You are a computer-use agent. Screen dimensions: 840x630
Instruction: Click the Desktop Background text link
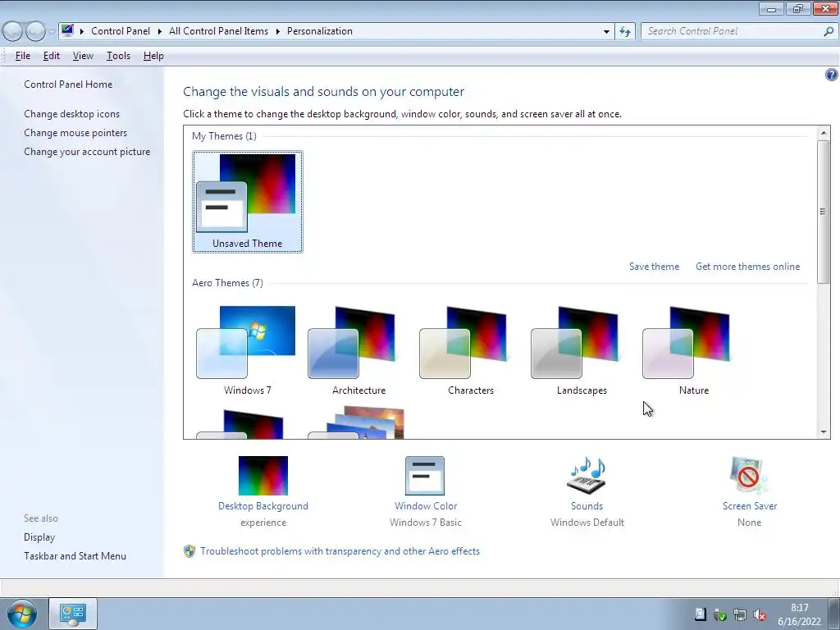click(x=263, y=505)
